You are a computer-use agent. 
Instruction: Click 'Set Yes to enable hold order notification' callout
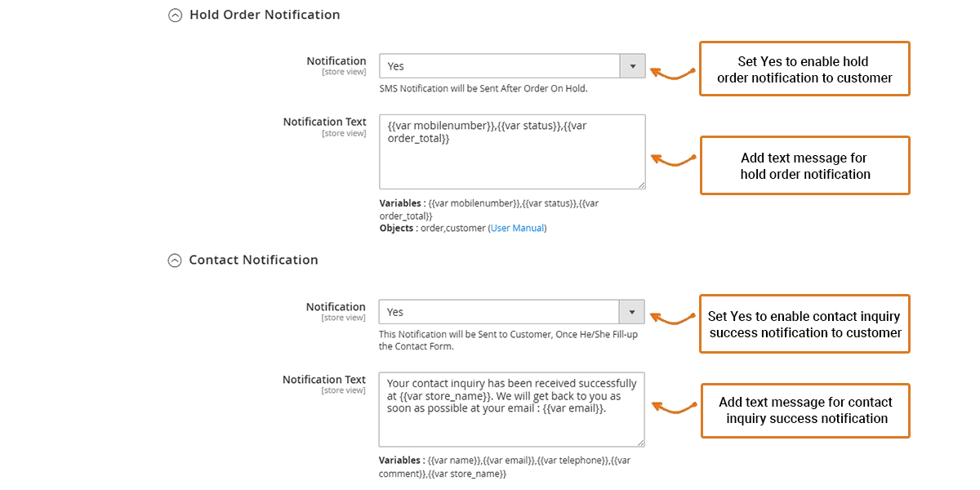[x=804, y=69]
